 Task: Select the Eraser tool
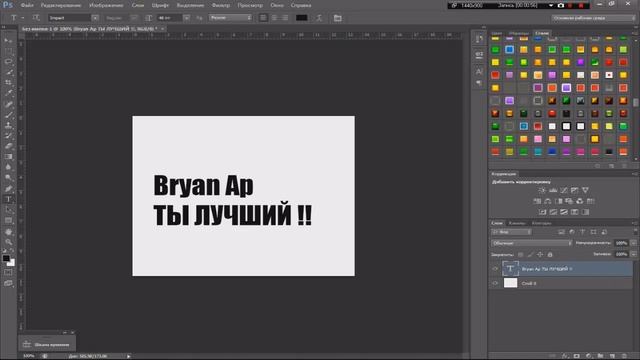point(8,146)
